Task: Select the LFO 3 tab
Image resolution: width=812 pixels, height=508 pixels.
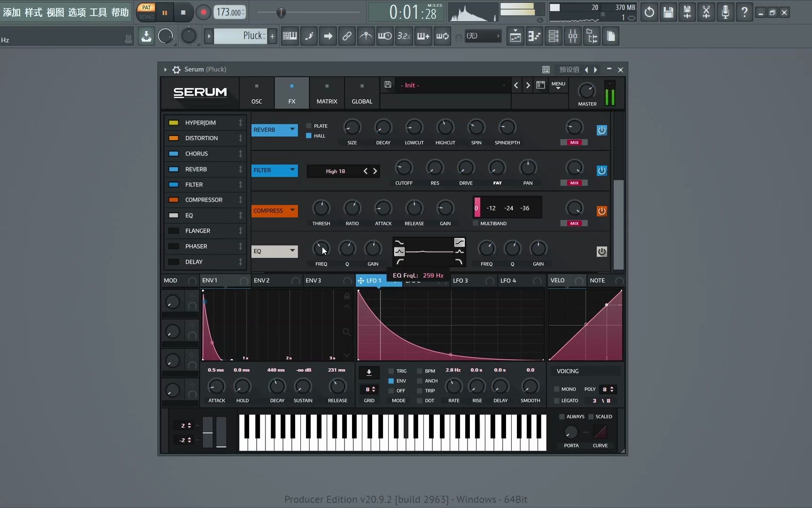Action: pyautogui.click(x=473, y=281)
